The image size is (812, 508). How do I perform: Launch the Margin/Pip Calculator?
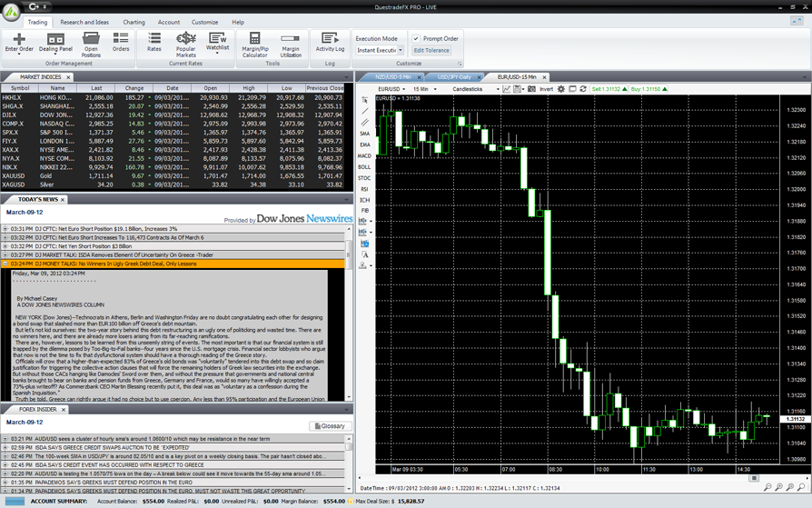pyautogui.click(x=255, y=45)
